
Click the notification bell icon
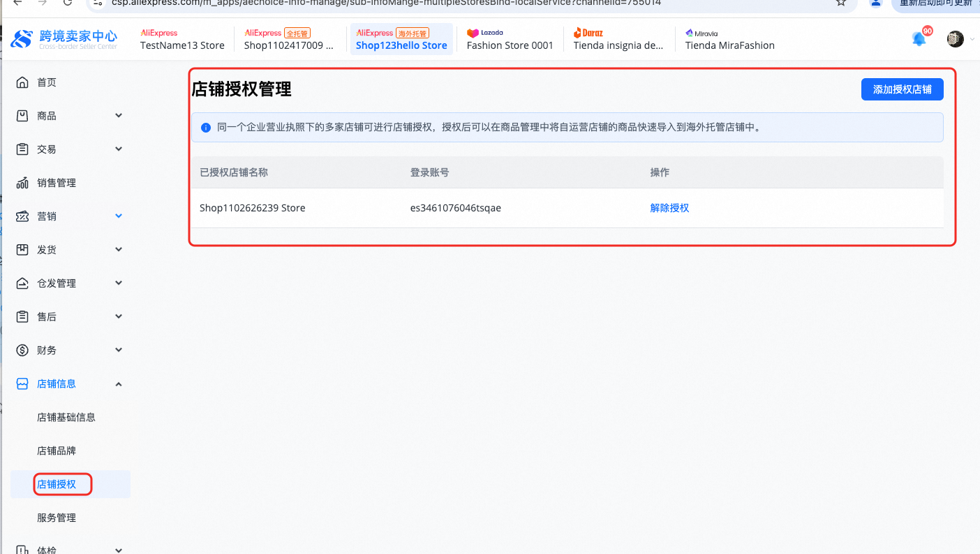(x=919, y=39)
